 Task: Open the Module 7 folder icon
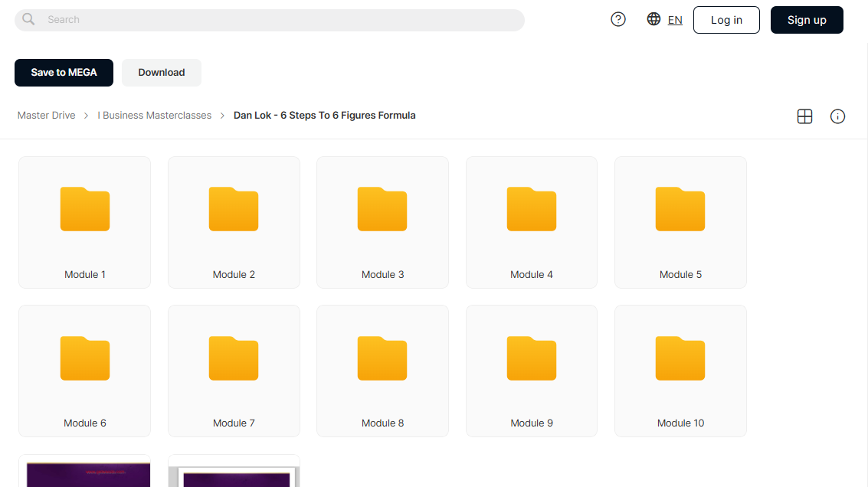point(234,358)
